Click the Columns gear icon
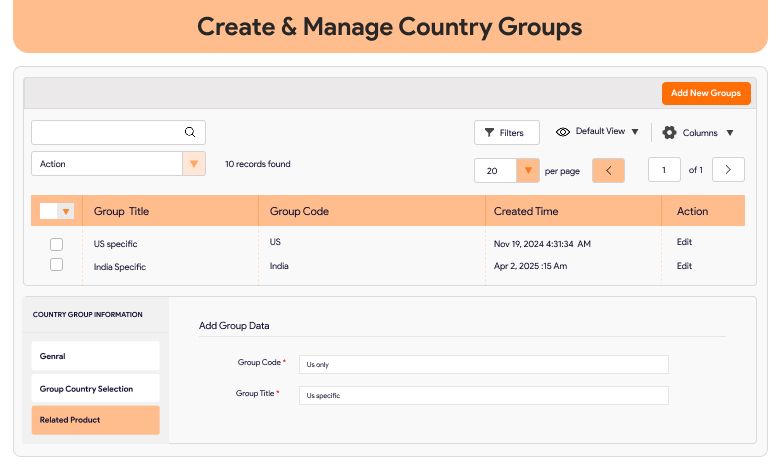782x473 pixels. 670,133
